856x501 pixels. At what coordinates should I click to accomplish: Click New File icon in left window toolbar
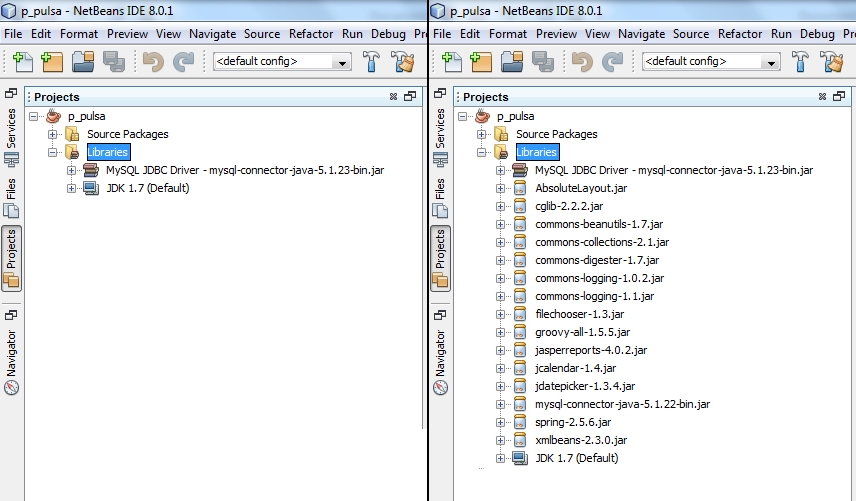point(22,62)
